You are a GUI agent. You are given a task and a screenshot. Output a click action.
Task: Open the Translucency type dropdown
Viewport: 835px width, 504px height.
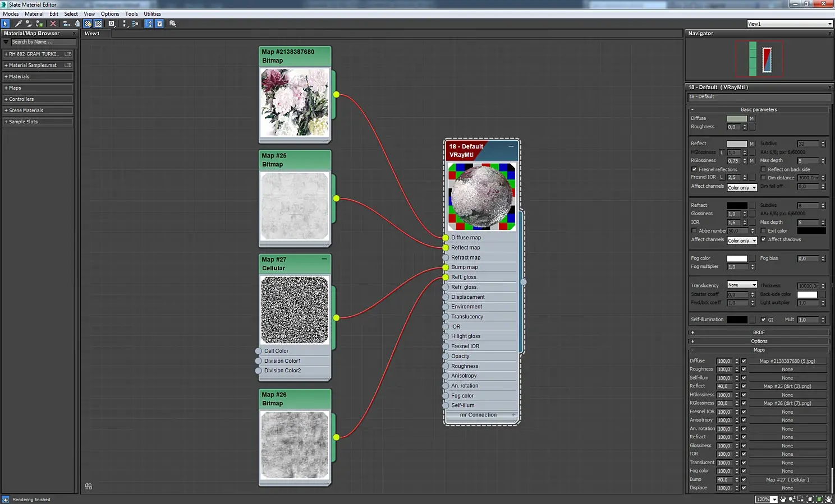click(x=742, y=285)
